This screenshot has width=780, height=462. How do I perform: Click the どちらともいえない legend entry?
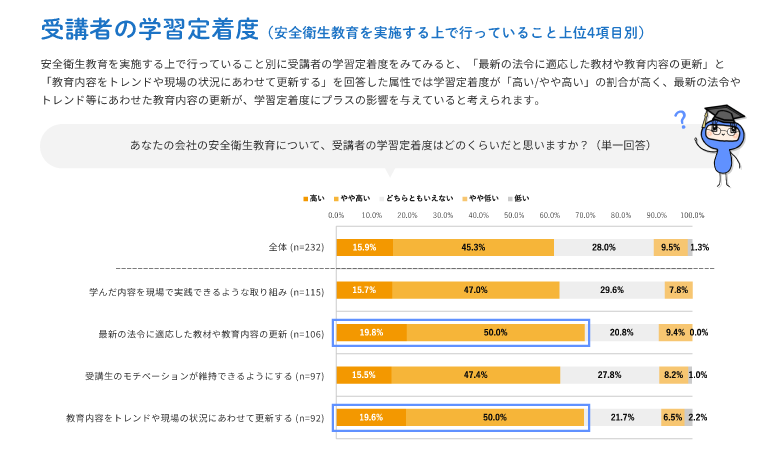coord(417,198)
